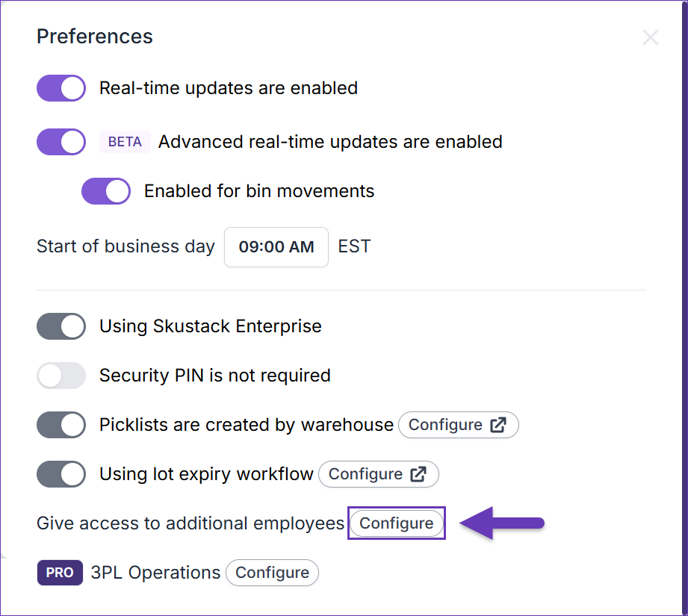Enable the Security PIN requirement toggle
The width and height of the screenshot is (688, 616).
pos(61,376)
